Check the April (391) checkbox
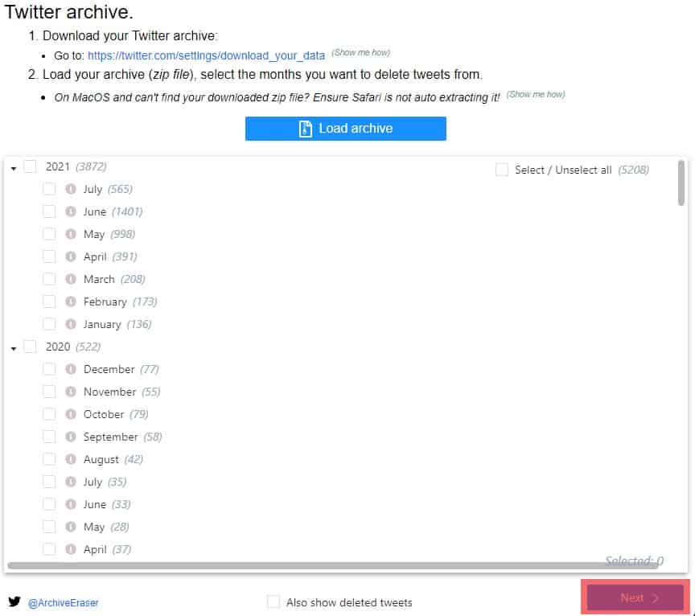The height and width of the screenshot is (616, 695). pos(49,257)
